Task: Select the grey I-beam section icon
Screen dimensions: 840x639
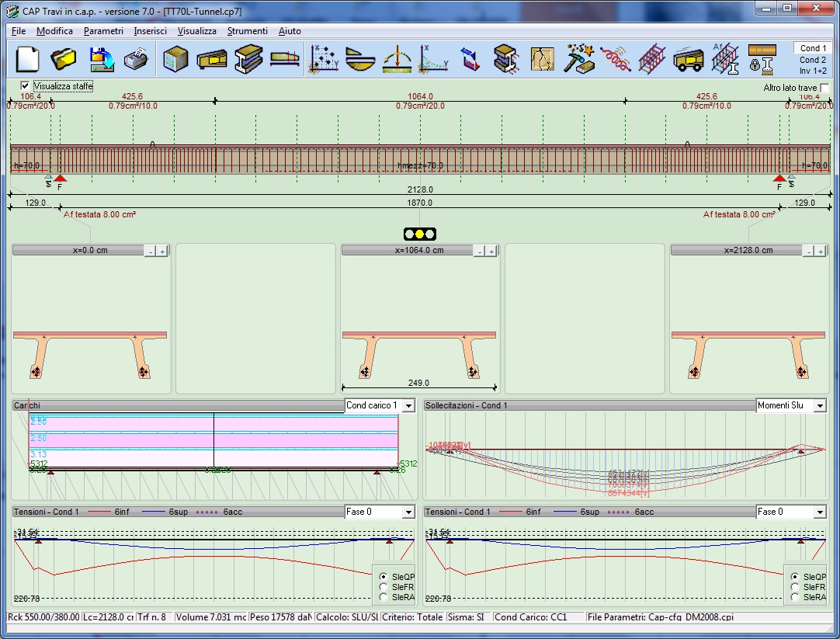Action: [248, 59]
